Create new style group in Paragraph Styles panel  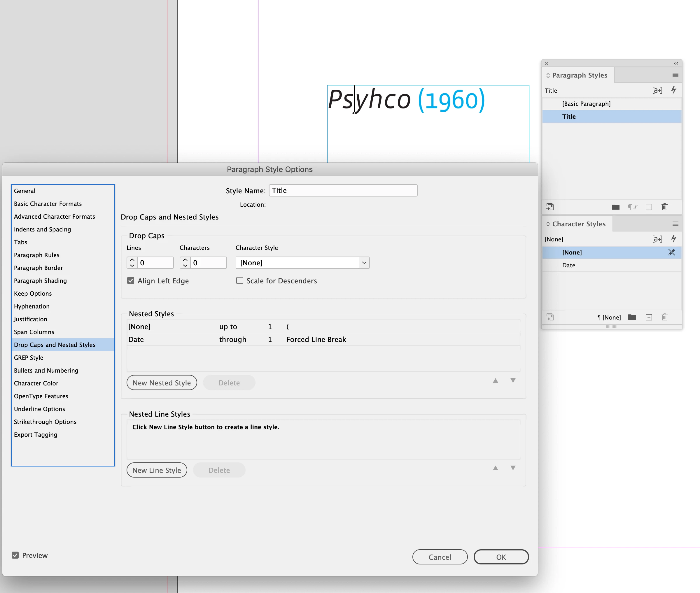tap(615, 207)
